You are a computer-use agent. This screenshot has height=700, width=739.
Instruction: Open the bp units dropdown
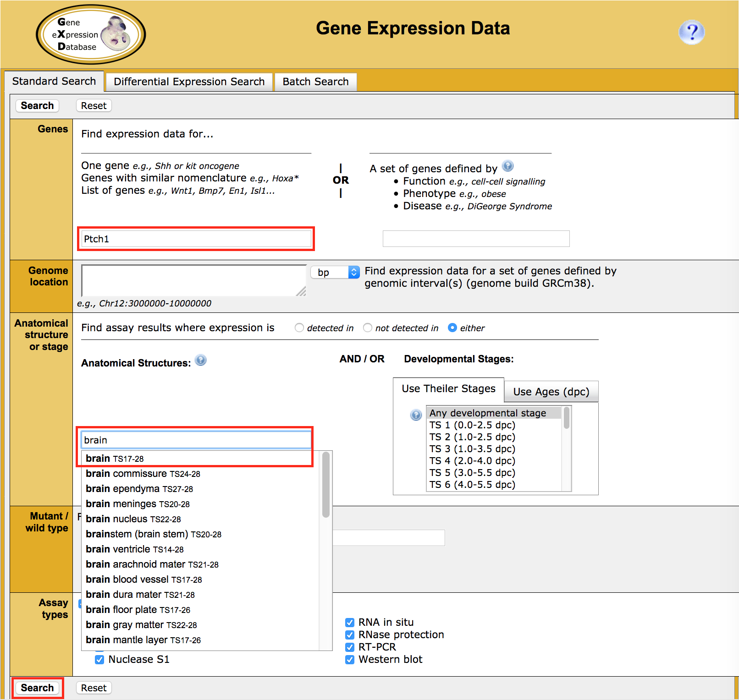point(335,273)
